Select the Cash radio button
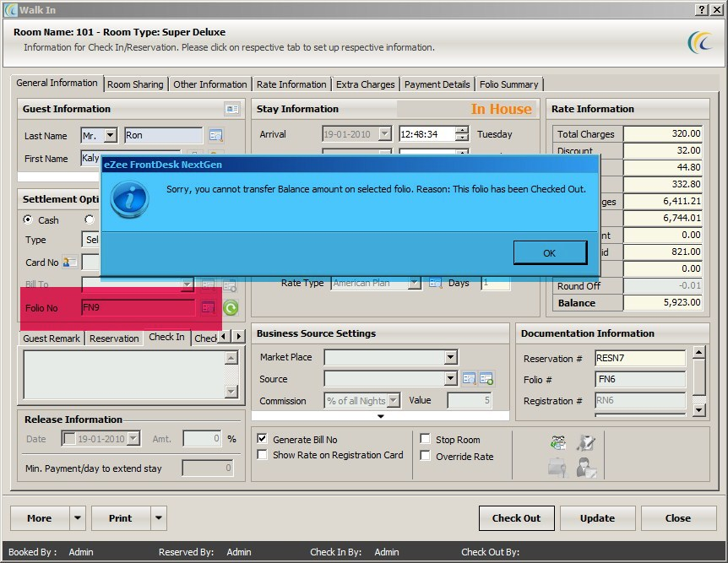This screenshot has height=563, width=728. coord(29,219)
